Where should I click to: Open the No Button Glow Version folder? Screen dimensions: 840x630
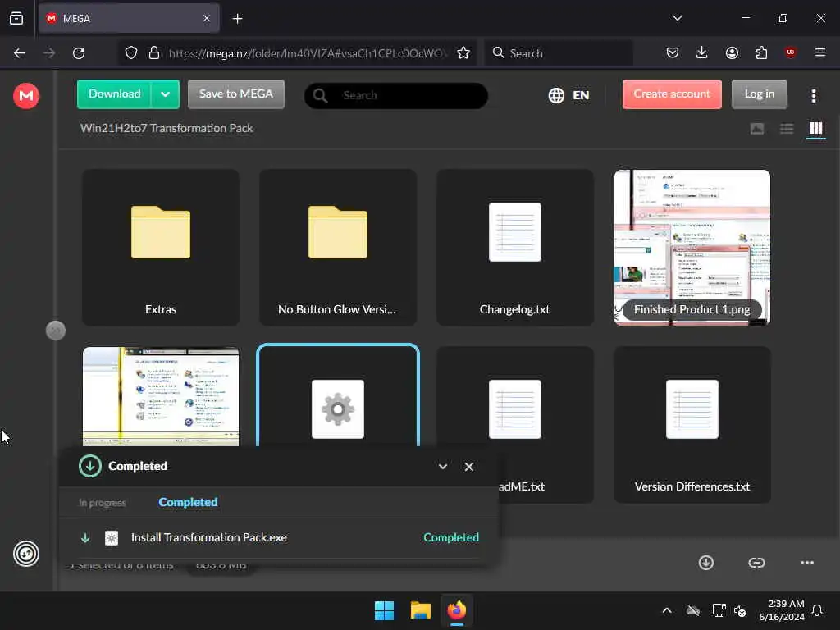(x=337, y=248)
